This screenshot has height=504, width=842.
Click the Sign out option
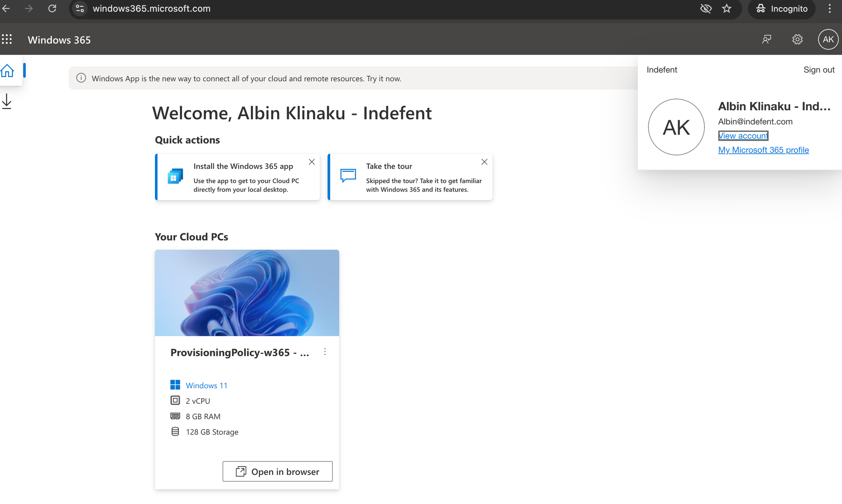click(818, 70)
